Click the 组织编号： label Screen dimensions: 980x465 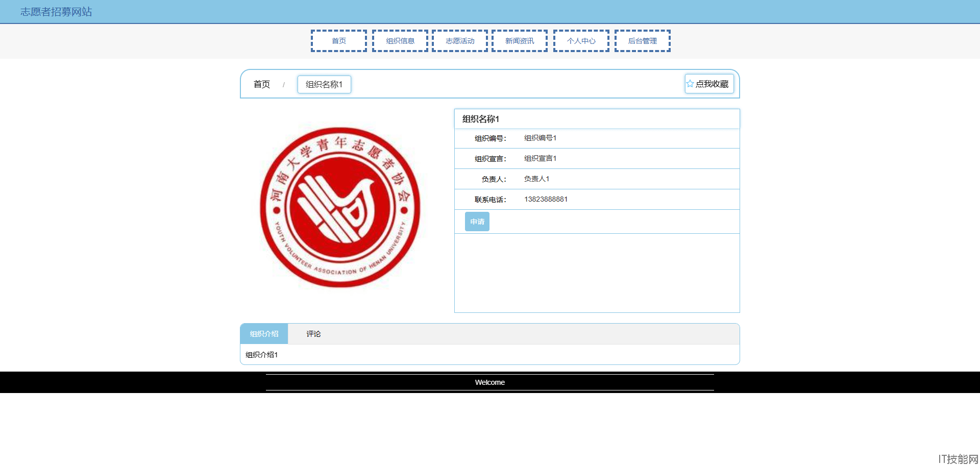click(491, 138)
